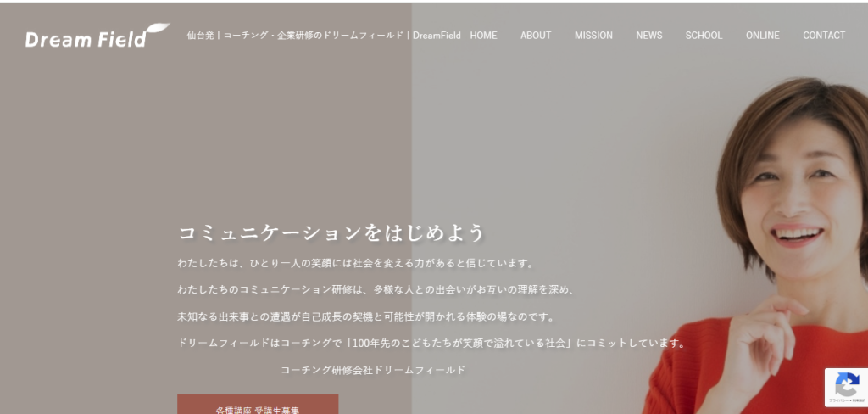
Task: Click the privacy terms text under reCAPTCHA
Action: point(845,400)
